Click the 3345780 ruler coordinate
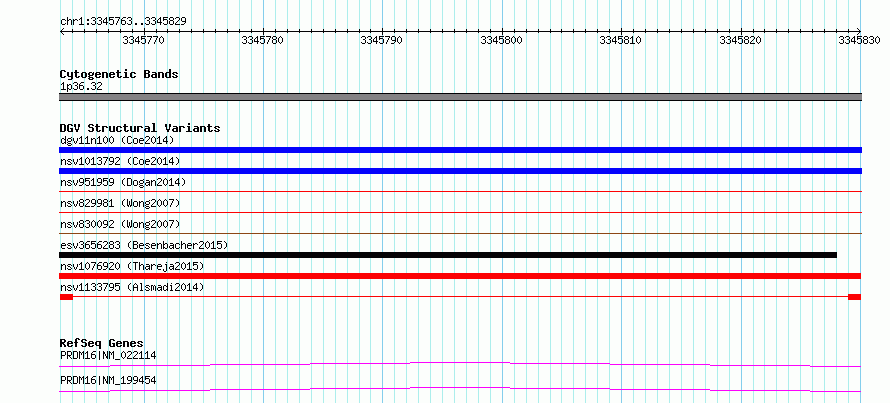The image size is (890, 403). click(x=262, y=40)
